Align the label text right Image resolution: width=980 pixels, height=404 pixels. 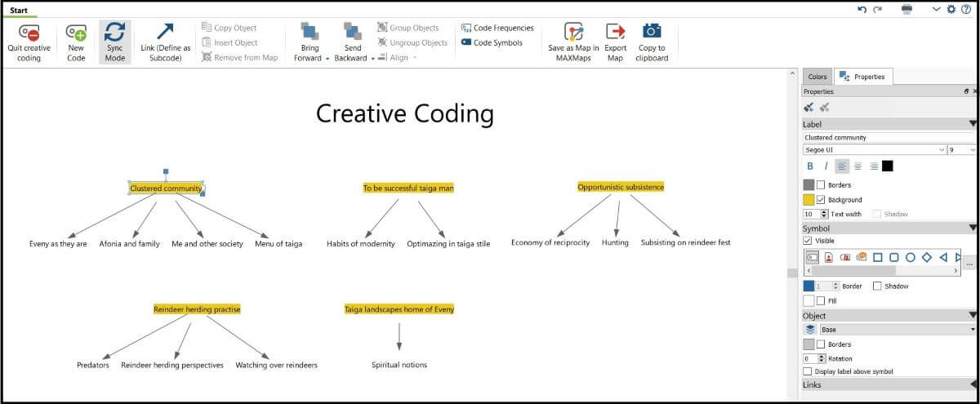874,166
